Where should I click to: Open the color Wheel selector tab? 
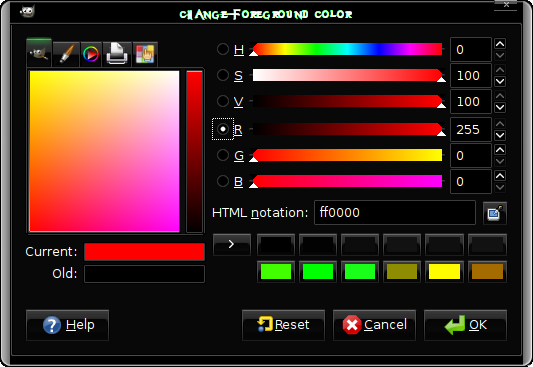pos(91,54)
